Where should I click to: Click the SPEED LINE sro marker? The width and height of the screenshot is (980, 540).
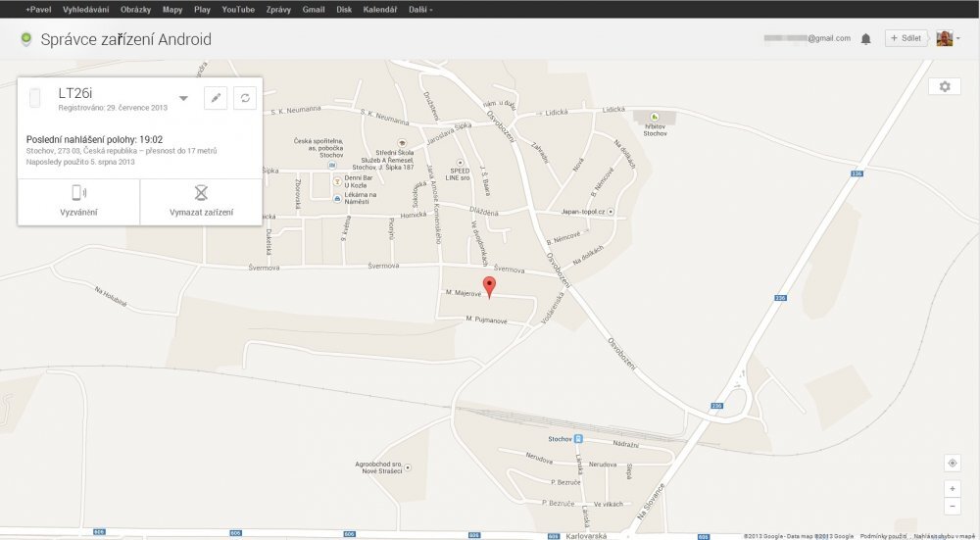[x=460, y=163]
